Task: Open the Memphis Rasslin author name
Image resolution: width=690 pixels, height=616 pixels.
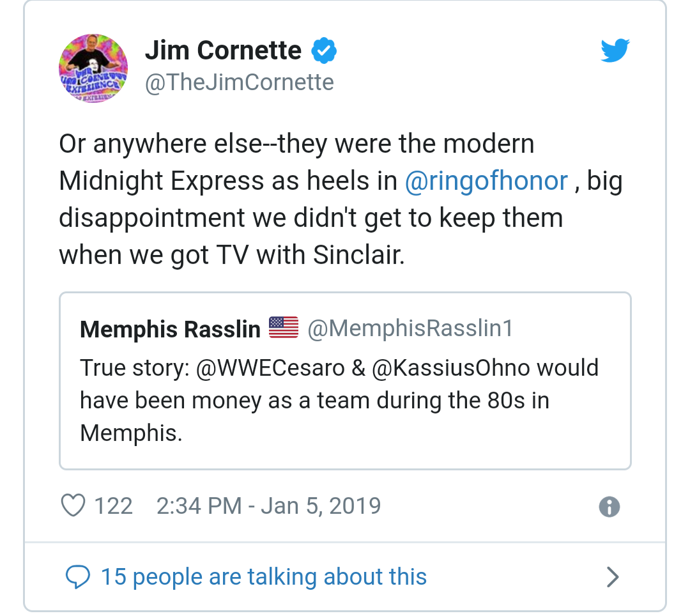Action: point(171,328)
